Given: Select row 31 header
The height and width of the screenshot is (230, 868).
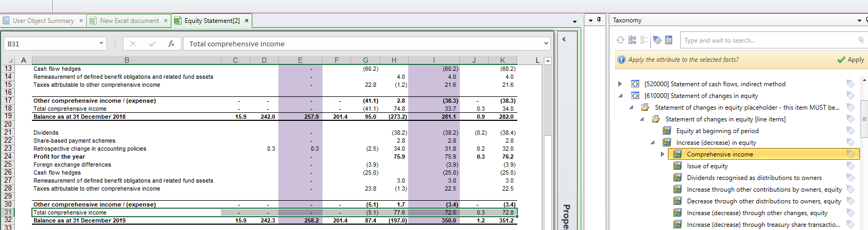Looking at the screenshot, I should (x=8, y=212).
